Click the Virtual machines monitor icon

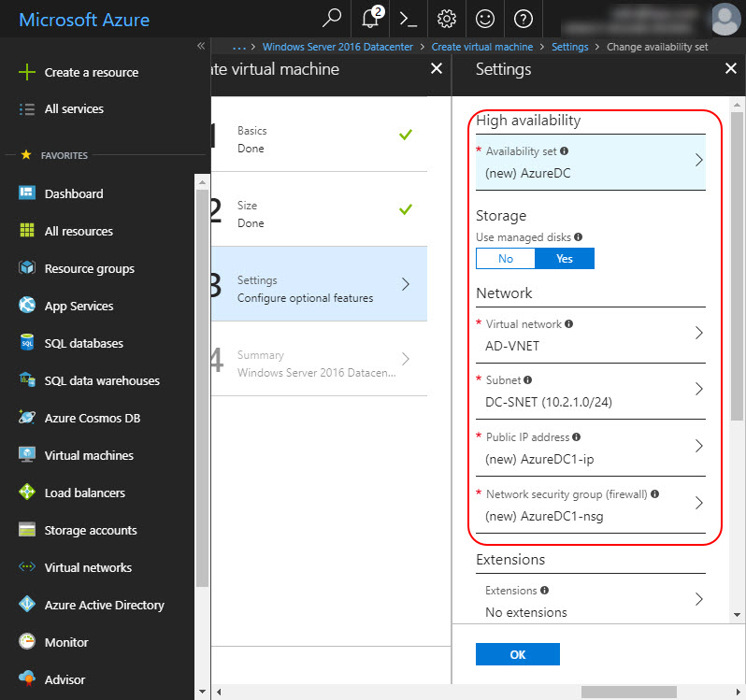coord(27,454)
